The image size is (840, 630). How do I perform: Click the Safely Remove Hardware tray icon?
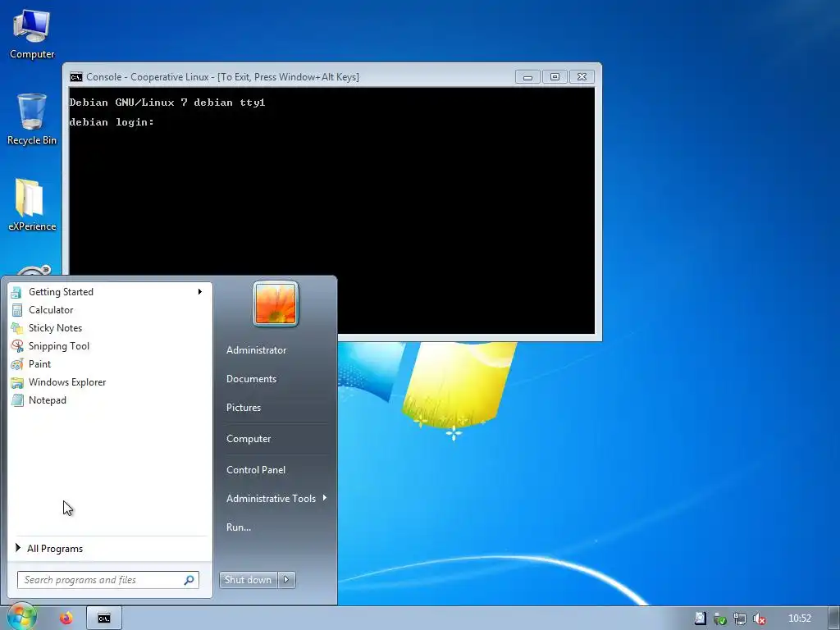(x=719, y=619)
